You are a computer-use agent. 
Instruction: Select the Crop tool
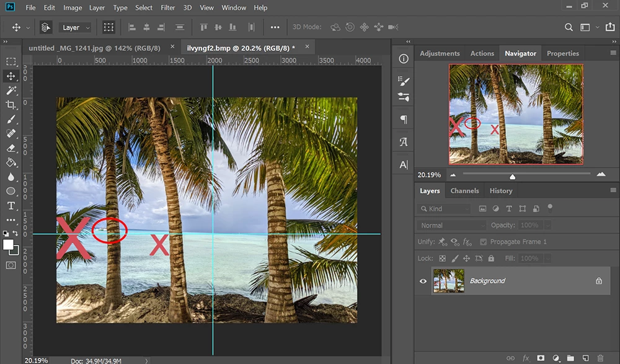click(x=11, y=104)
